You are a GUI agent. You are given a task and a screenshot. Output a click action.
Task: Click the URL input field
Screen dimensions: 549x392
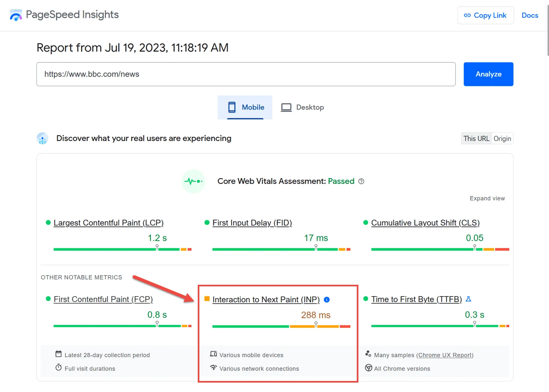tap(246, 74)
